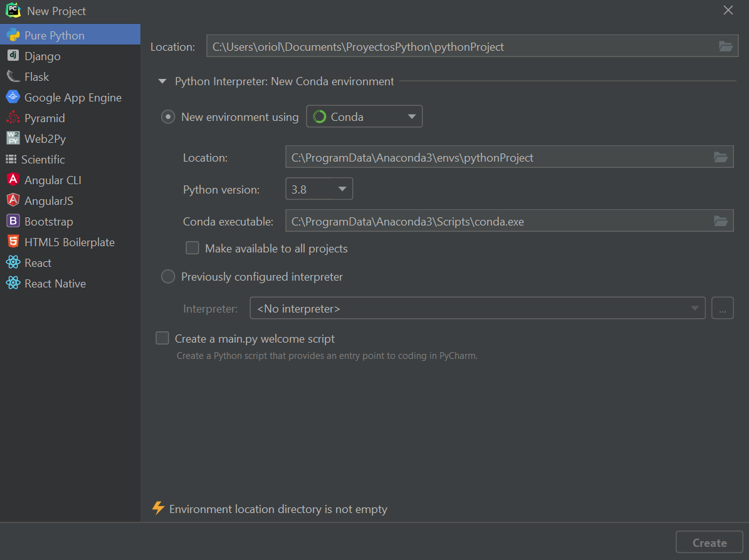Click the Django dj icon
Screen dimensions: 749x560
[13, 55]
